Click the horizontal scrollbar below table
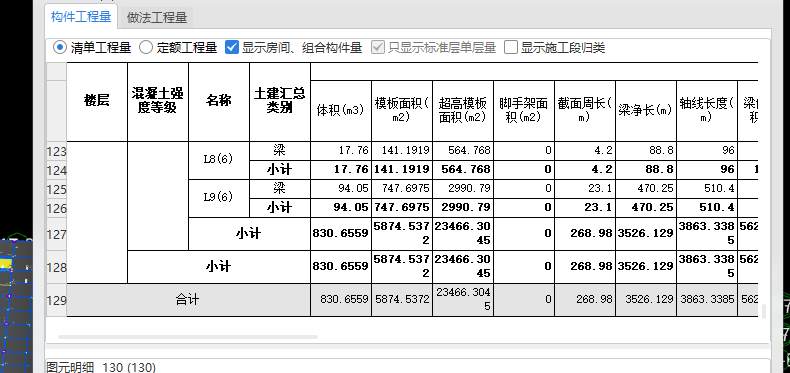 (187, 337)
